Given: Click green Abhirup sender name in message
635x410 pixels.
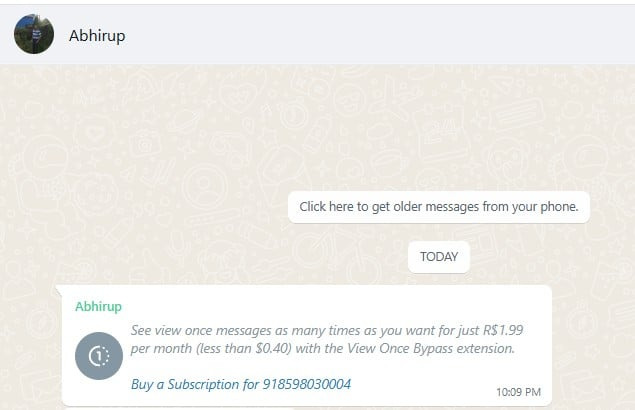Looking at the screenshot, I should tap(98, 306).
